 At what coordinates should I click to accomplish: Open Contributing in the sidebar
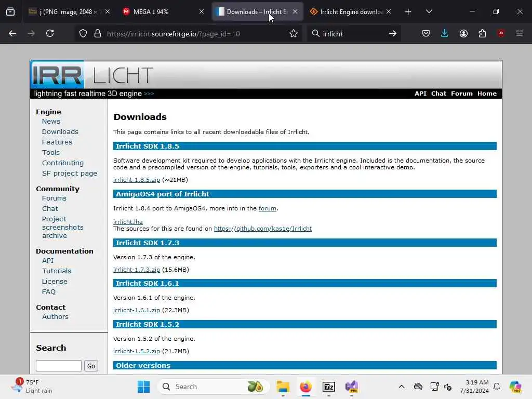pyautogui.click(x=63, y=163)
